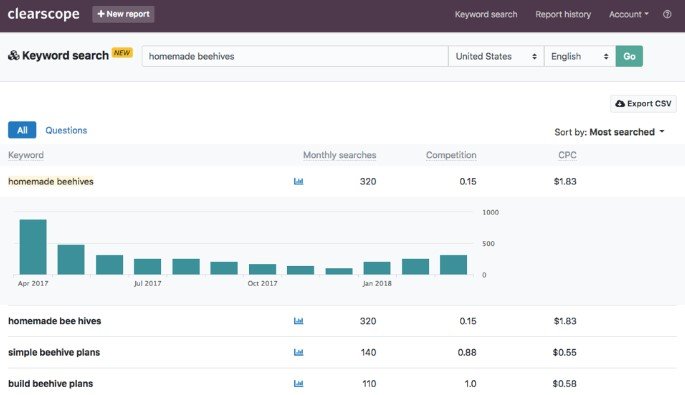Click the 140 monthly searches value
The image size is (685, 395).
(368, 353)
